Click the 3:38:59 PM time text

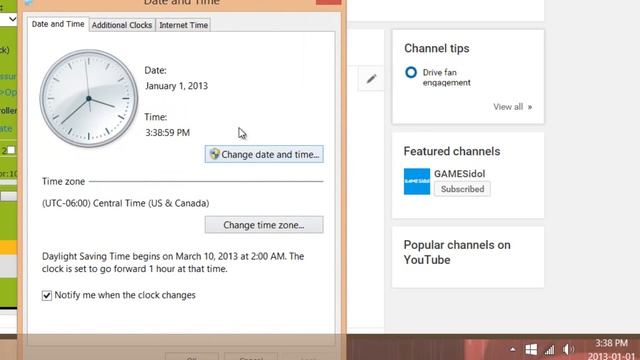tap(167, 133)
